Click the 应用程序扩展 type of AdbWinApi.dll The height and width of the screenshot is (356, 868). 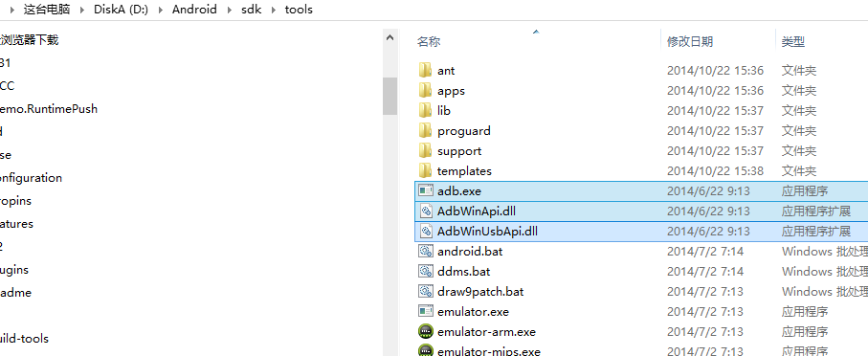[816, 211]
